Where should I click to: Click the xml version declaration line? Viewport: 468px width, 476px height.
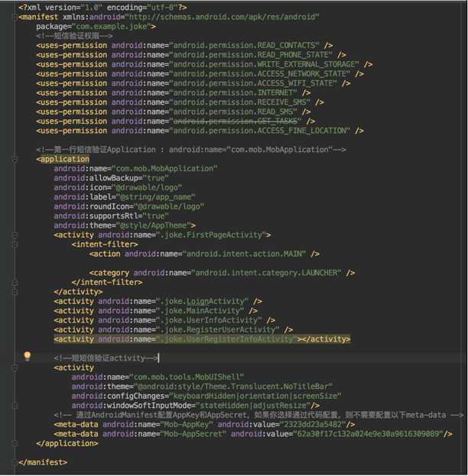pyautogui.click(x=102, y=8)
